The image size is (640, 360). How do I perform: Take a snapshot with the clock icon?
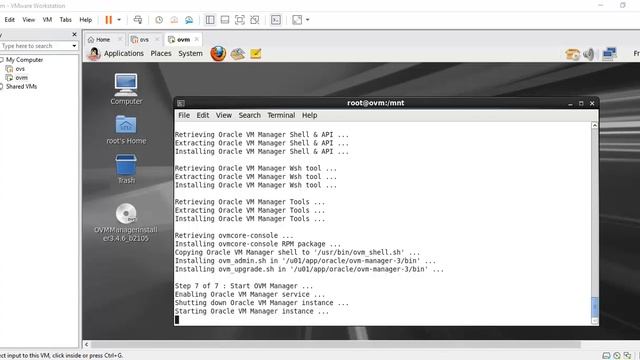coord(159,20)
